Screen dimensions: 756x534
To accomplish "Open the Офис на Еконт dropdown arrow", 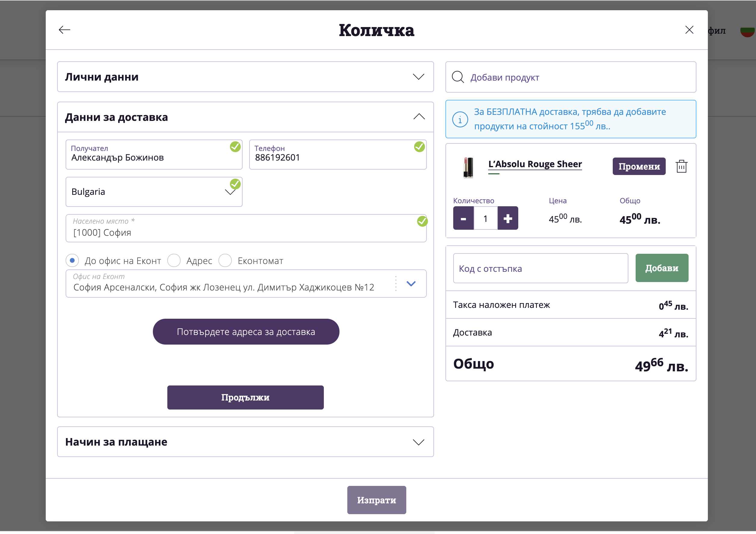I will [x=411, y=284].
